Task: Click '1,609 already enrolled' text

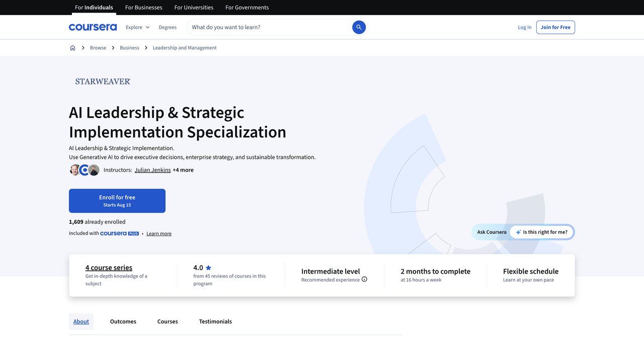Action: (97, 222)
